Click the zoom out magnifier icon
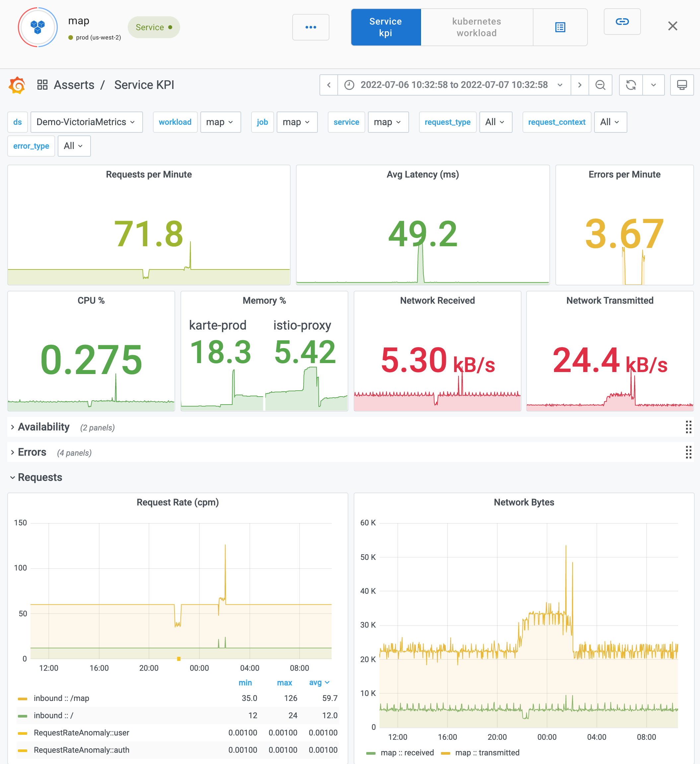Image resolution: width=700 pixels, height=764 pixels. (600, 85)
